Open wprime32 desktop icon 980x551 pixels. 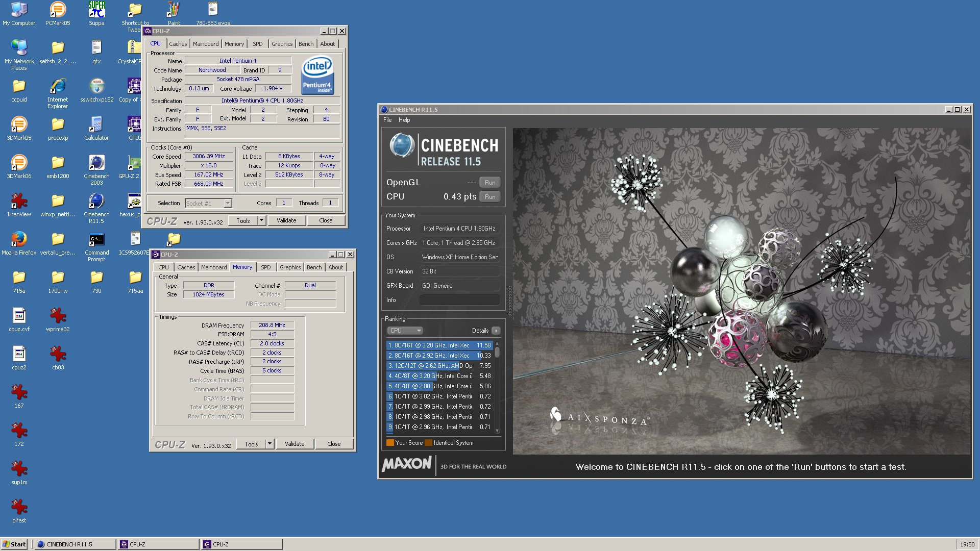tap(58, 320)
